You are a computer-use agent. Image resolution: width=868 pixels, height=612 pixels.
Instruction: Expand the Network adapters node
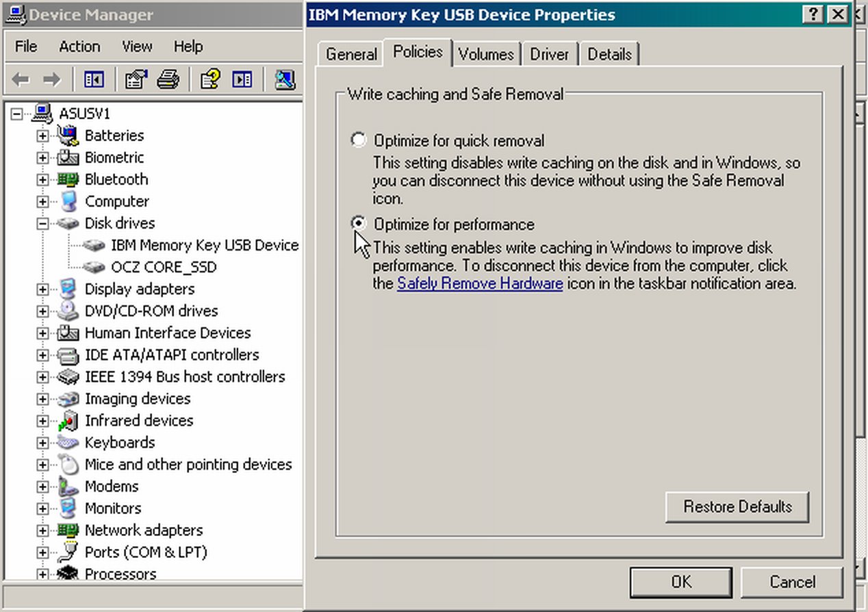(42, 530)
